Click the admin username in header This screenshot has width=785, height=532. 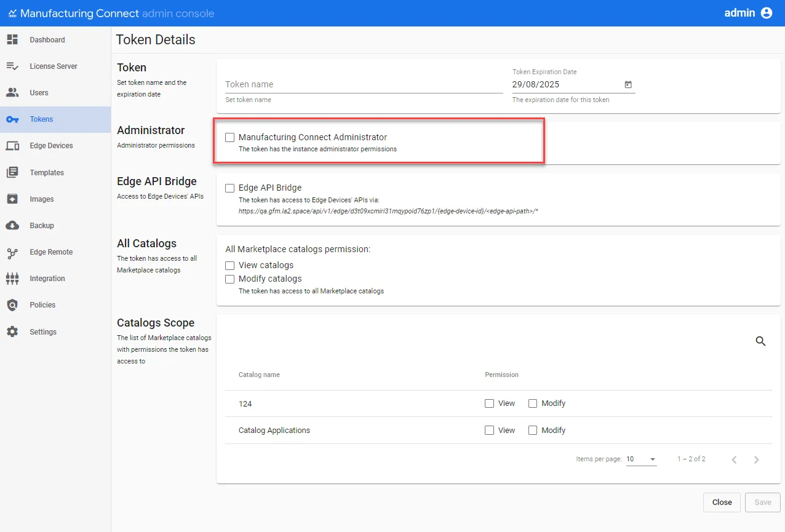[x=739, y=13]
